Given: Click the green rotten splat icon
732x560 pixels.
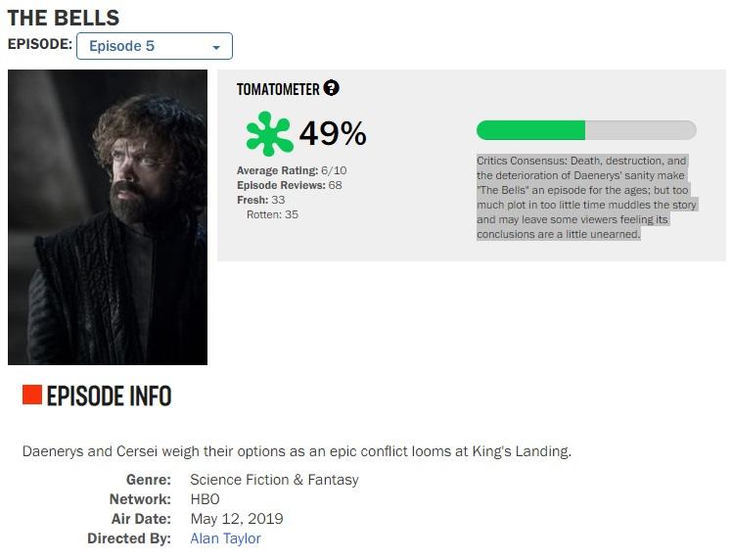Looking at the screenshot, I should [269, 133].
